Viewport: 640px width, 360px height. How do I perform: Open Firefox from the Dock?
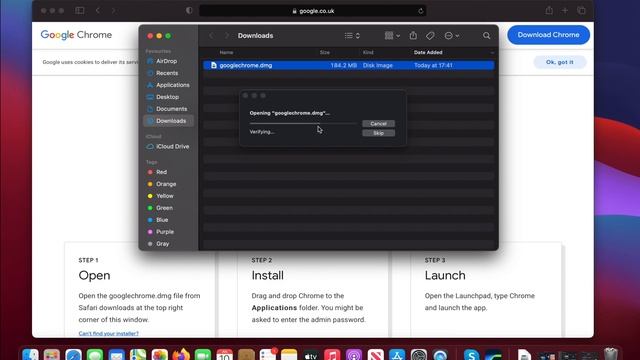pyautogui.click(x=181, y=355)
